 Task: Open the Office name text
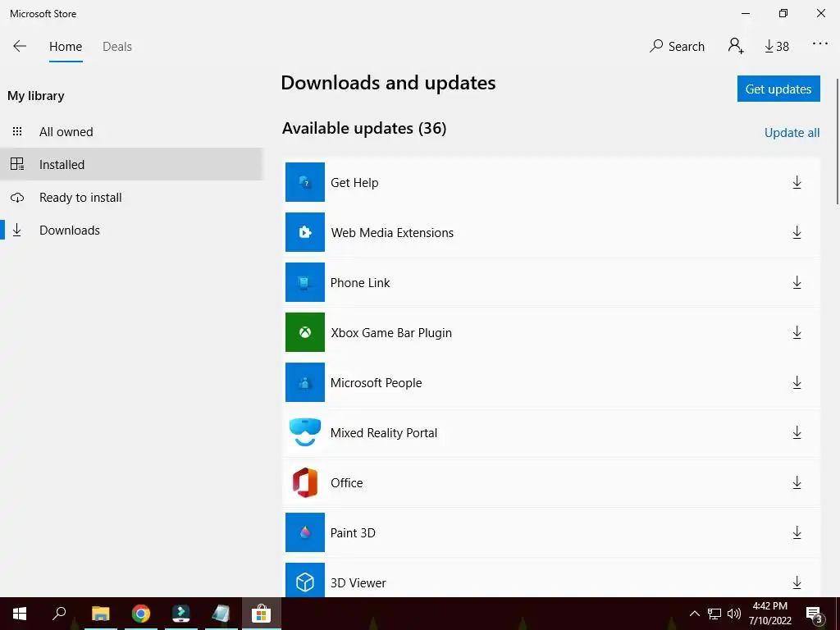click(347, 482)
